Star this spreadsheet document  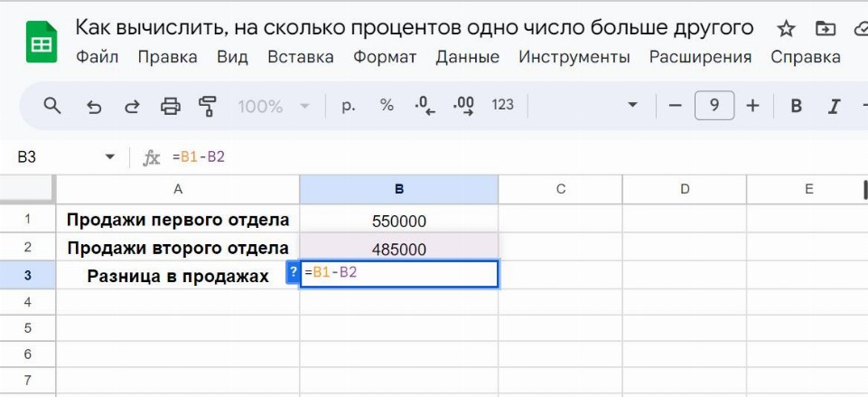pyautogui.click(x=786, y=29)
